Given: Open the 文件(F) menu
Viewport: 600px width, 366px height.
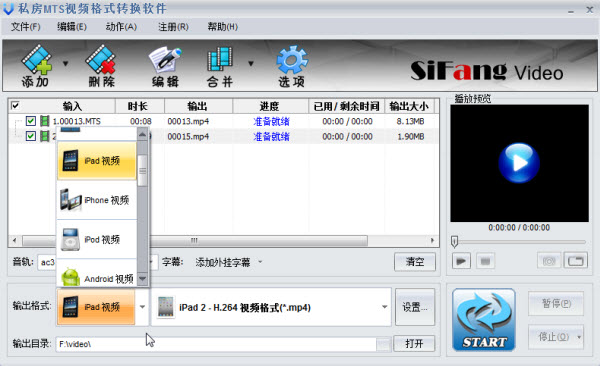Looking at the screenshot, I should [x=25, y=27].
